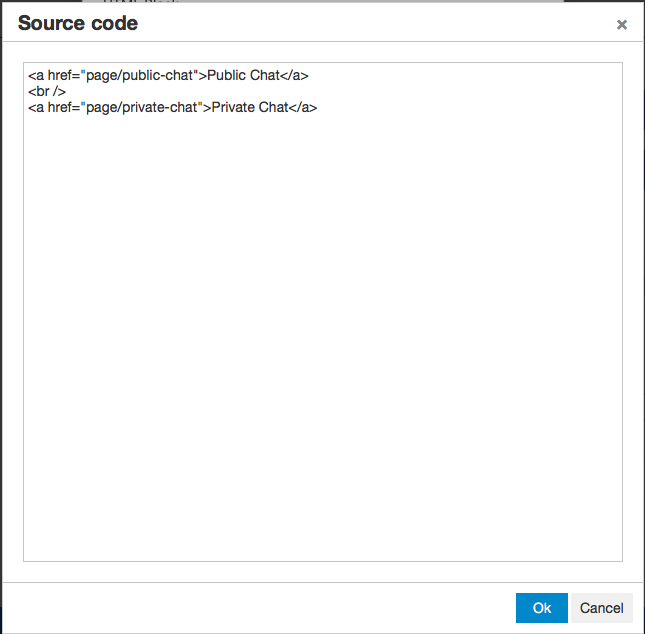The width and height of the screenshot is (645, 634).
Task: Click the opening a tag on the first line
Action: tap(35, 76)
